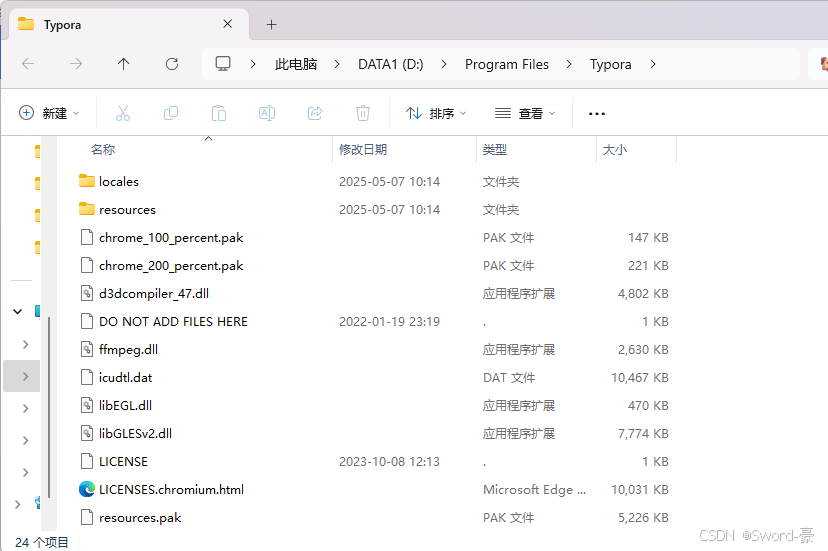Click the Copy icon in toolbar

coord(171,113)
